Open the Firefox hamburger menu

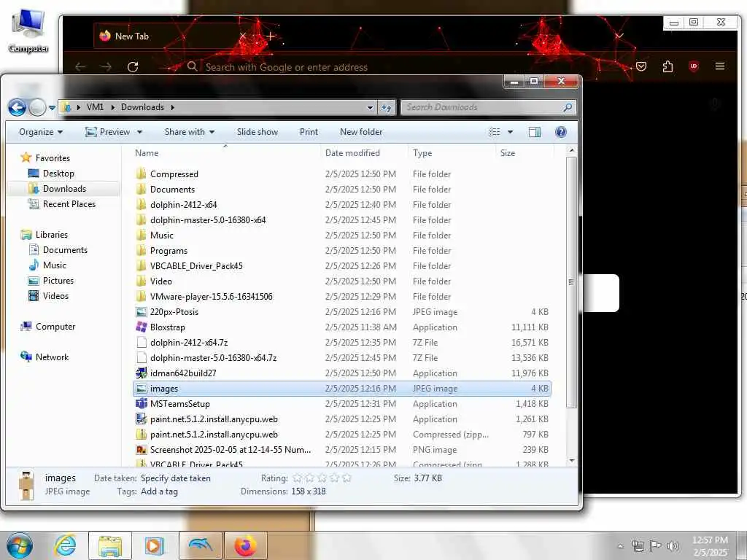720,66
